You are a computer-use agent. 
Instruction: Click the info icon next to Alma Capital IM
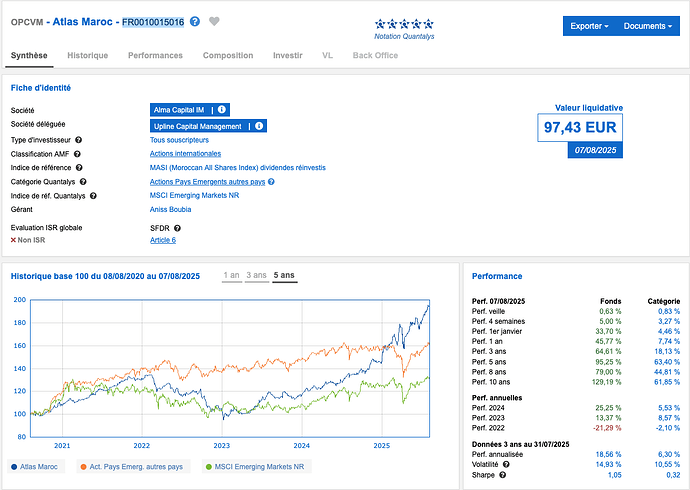coord(222,110)
